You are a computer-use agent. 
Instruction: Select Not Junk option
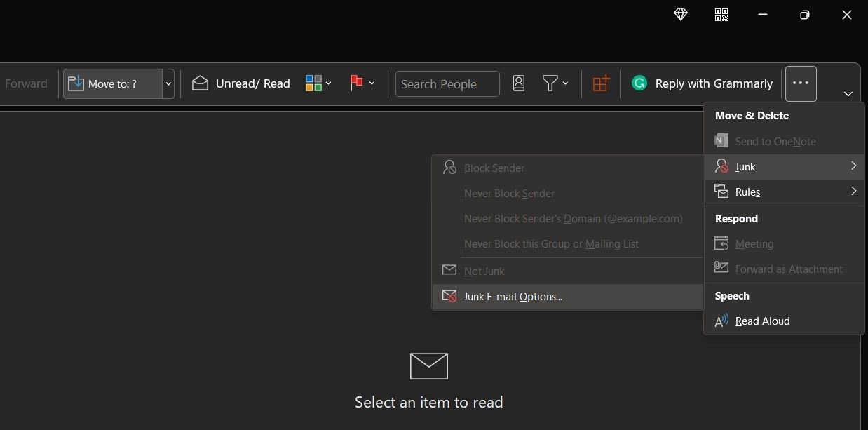click(568, 271)
